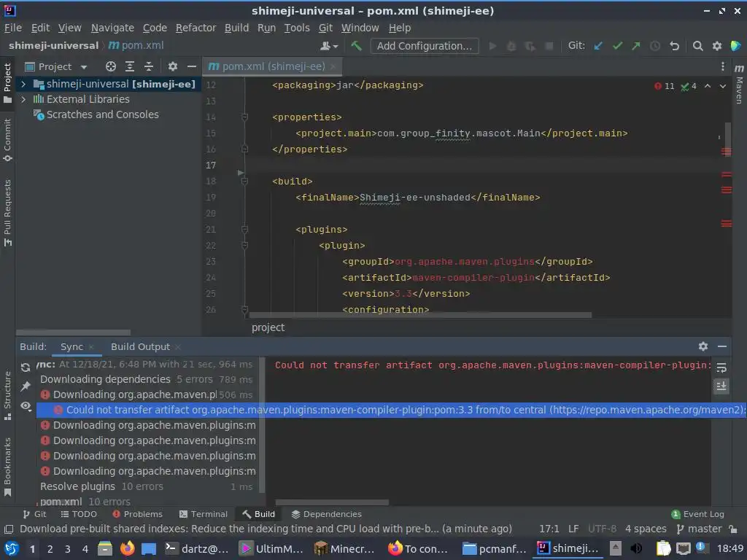
Task: Click Reload Maven sync icon
Action: [26, 367]
